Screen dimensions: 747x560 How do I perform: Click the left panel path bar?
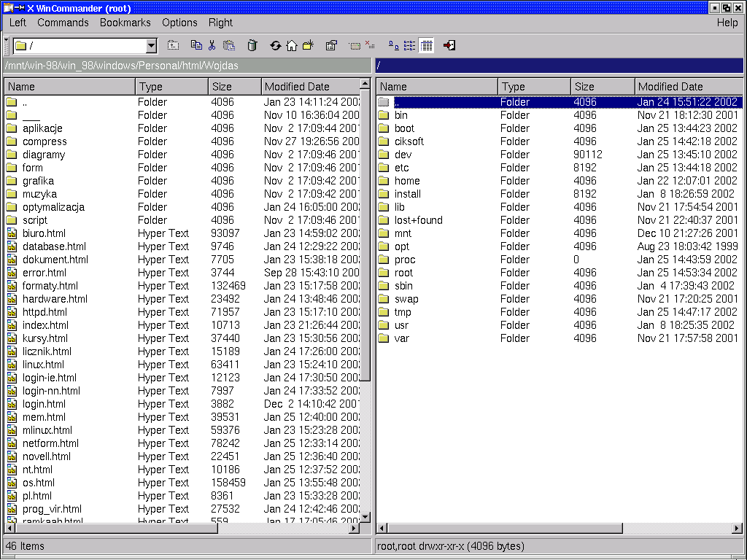(x=187, y=66)
